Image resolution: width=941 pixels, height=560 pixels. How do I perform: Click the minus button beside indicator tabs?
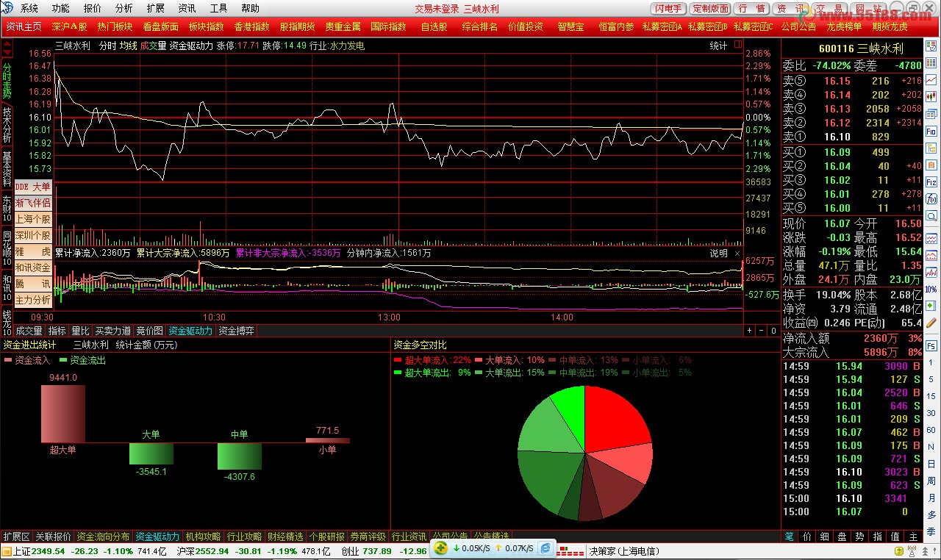point(761,331)
